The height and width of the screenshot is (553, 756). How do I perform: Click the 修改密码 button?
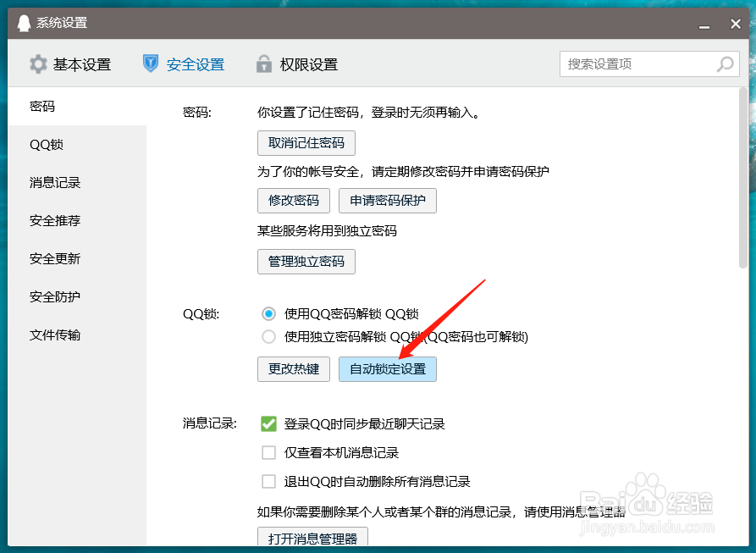(294, 201)
